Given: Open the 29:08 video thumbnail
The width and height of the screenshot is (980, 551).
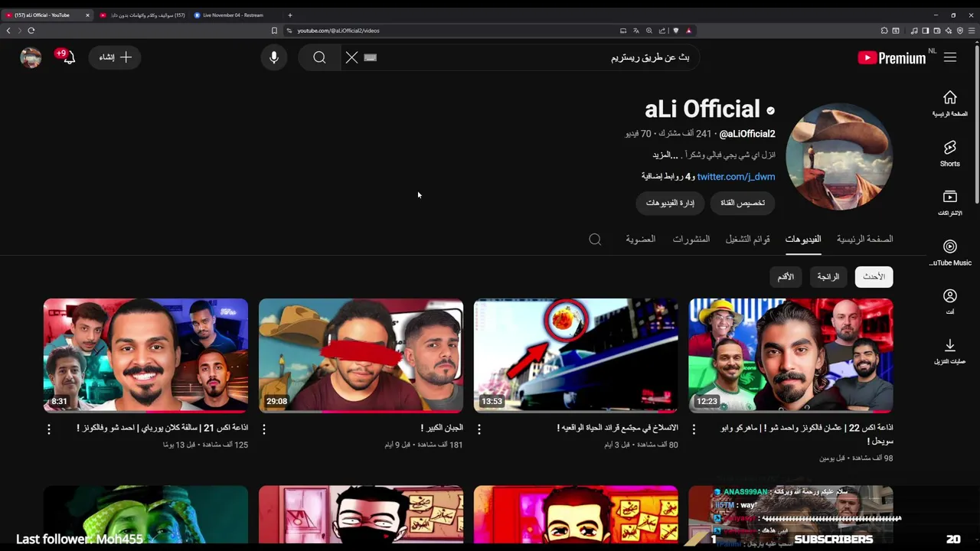Looking at the screenshot, I should 361,356.
